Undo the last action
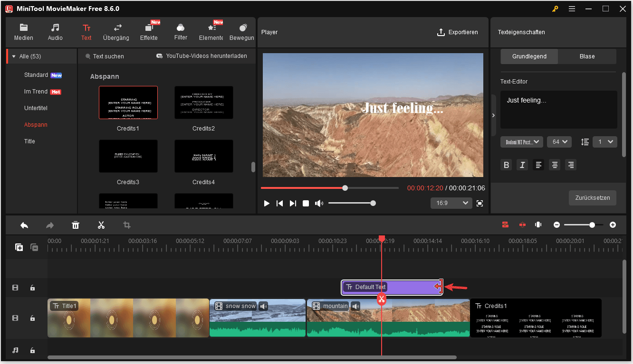Image resolution: width=633 pixels, height=364 pixels. (24, 225)
